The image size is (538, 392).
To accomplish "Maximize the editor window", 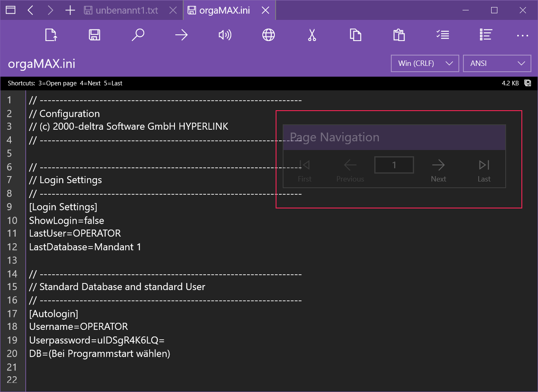I will click(x=494, y=10).
